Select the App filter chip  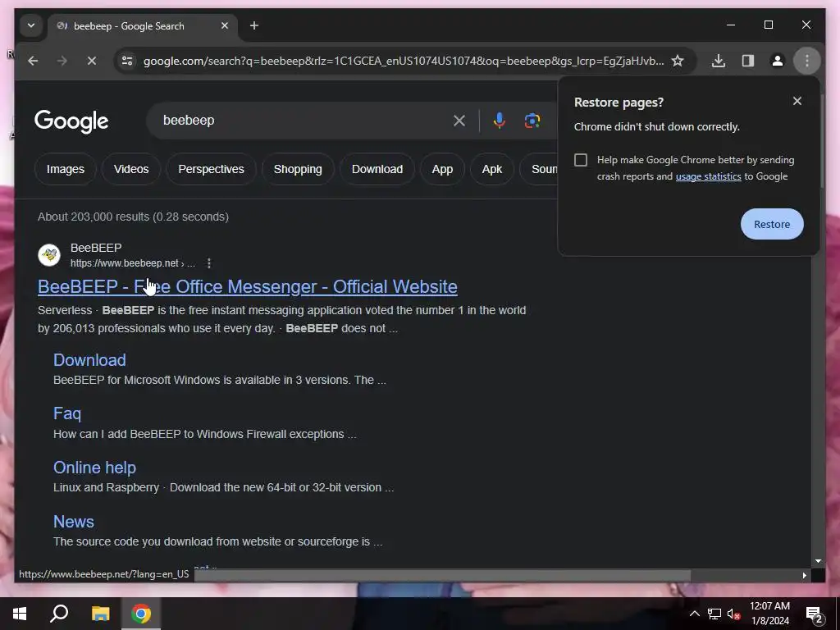(x=442, y=169)
